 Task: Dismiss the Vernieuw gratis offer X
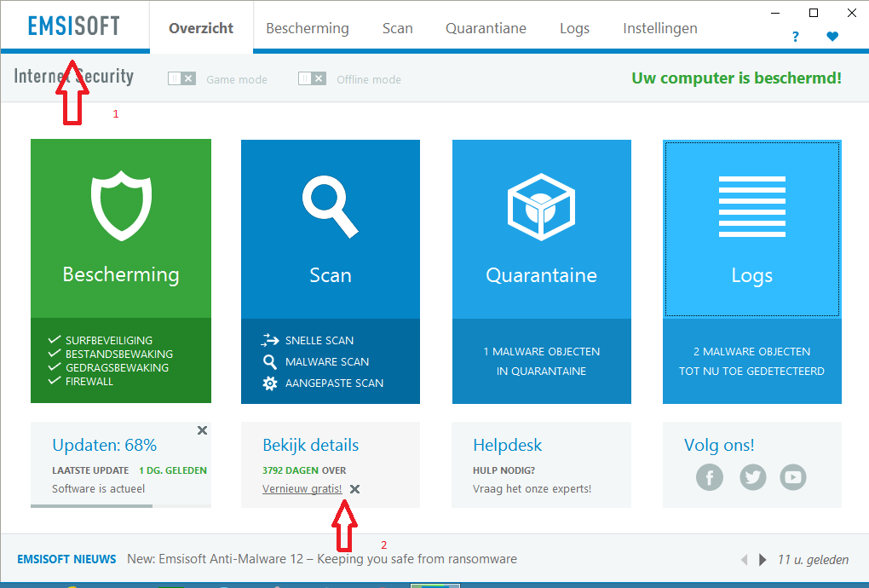[x=354, y=489]
